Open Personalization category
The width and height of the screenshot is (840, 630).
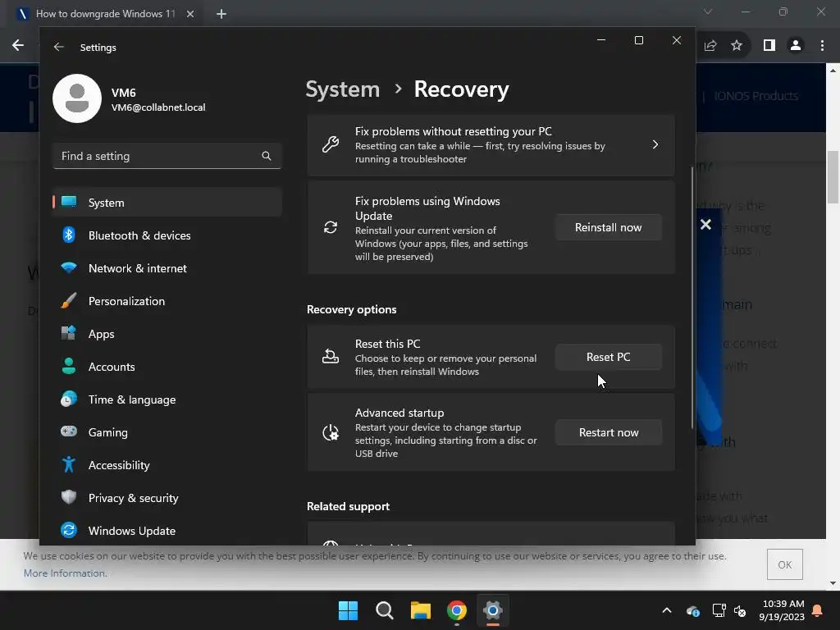[167, 301]
